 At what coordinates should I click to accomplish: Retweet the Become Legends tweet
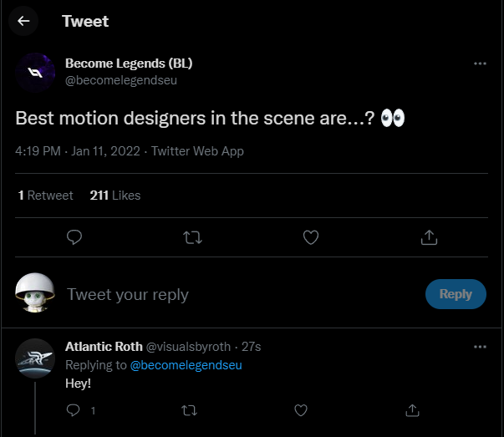(x=192, y=238)
